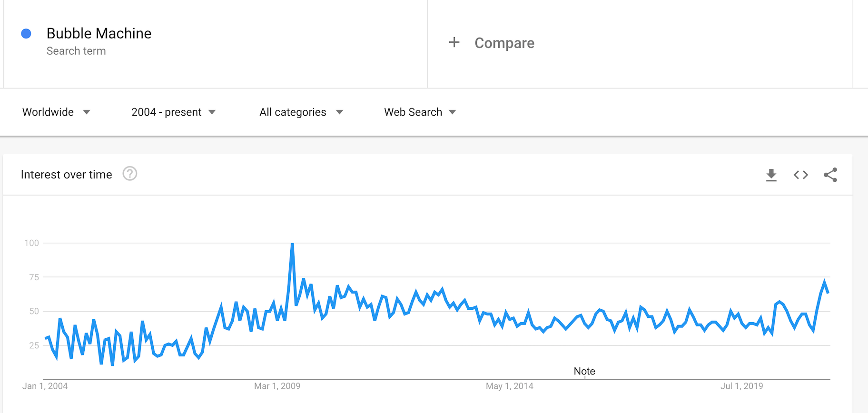Viewport: 868px width, 413px height.
Task: Click the Note marker on the timeline
Action: (584, 372)
